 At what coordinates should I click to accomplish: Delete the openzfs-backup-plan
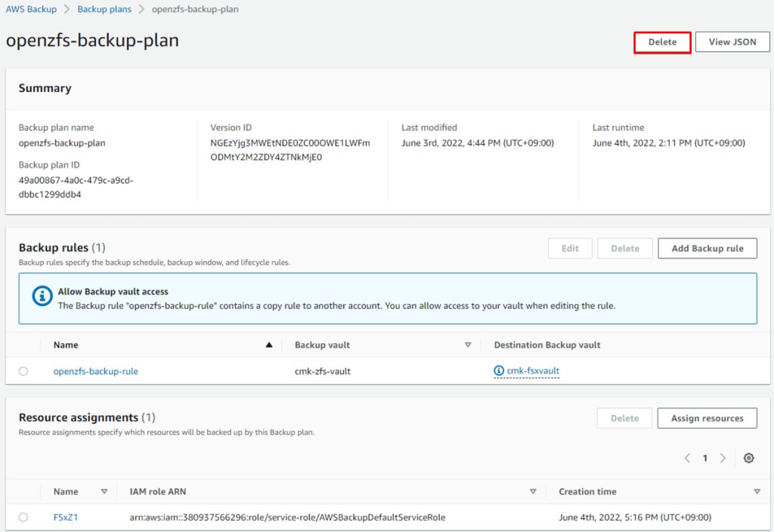(662, 42)
